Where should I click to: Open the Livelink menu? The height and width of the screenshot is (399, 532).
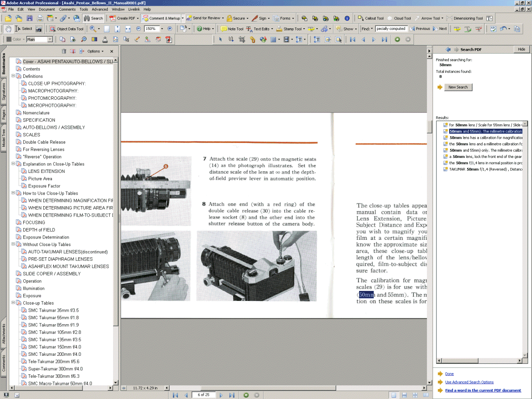coord(134,9)
